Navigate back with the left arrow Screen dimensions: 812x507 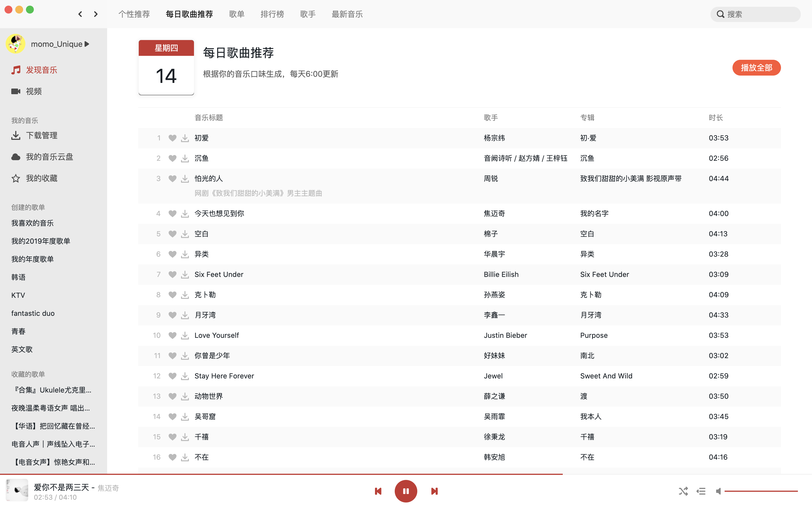click(x=80, y=14)
